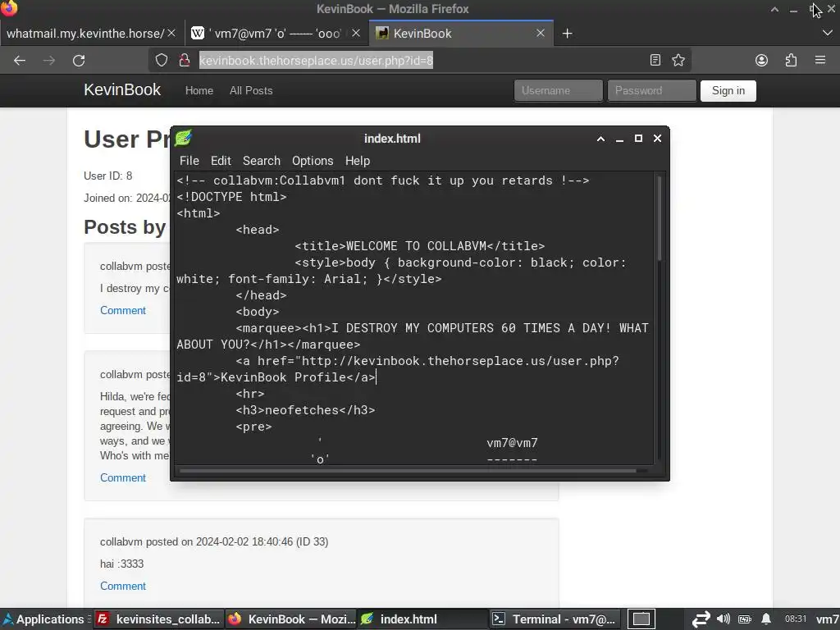Open the Applications menu in panel
The image size is (840, 630).
tap(44, 619)
